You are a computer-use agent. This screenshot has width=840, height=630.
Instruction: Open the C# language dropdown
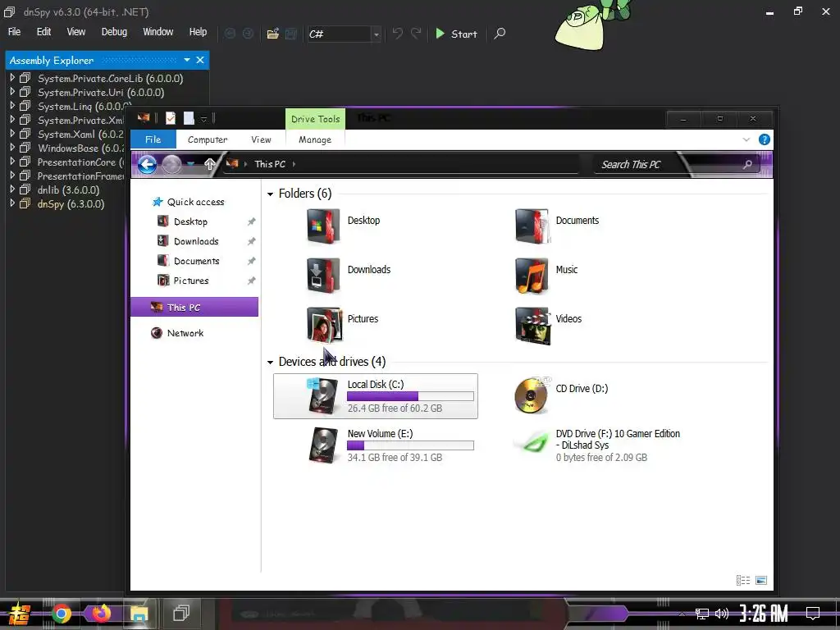click(x=377, y=34)
